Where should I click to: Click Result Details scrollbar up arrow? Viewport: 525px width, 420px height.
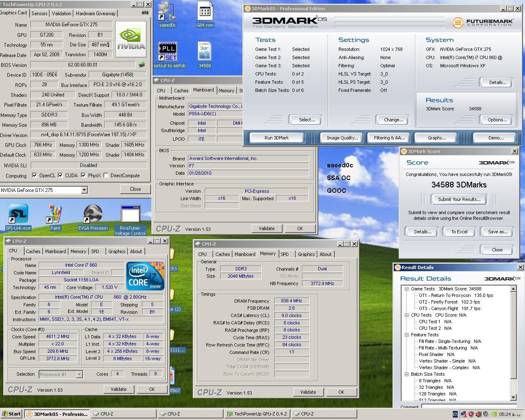(514, 289)
